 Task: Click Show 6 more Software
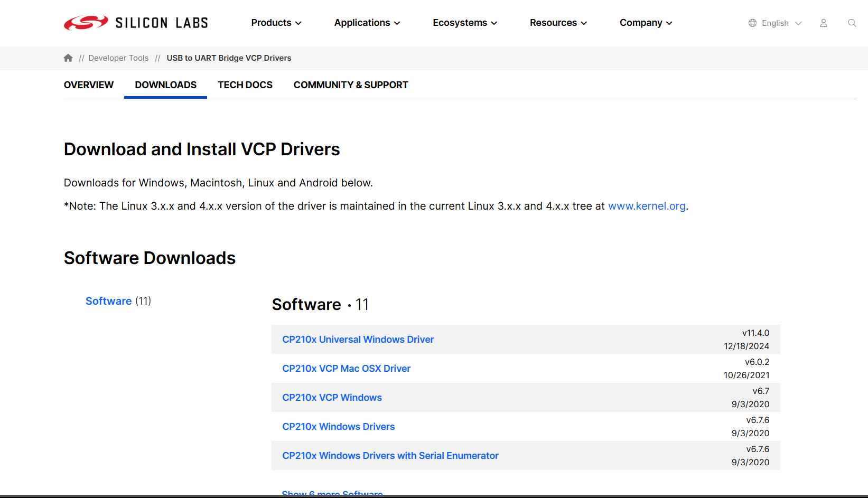(x=332, y=493)
